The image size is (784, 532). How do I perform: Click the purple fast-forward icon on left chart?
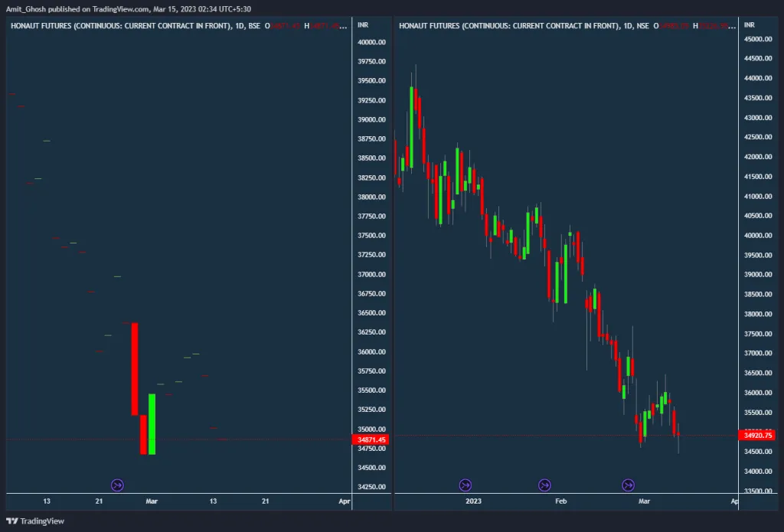click(118, 485)
